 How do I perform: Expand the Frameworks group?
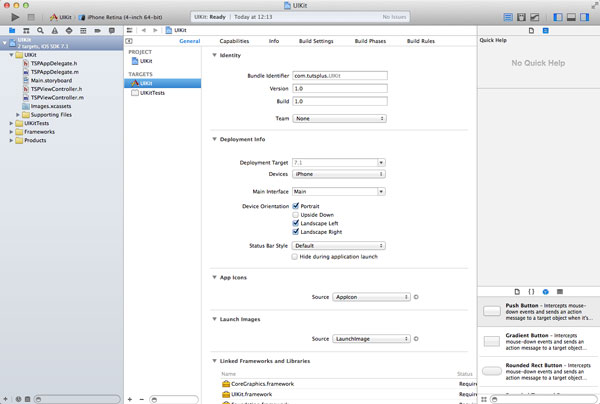(x=11, y=132)
